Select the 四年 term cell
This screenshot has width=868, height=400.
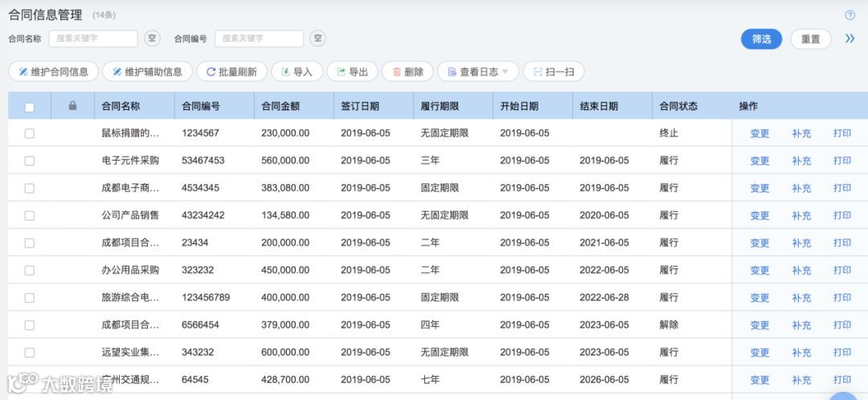click(430, 324)
